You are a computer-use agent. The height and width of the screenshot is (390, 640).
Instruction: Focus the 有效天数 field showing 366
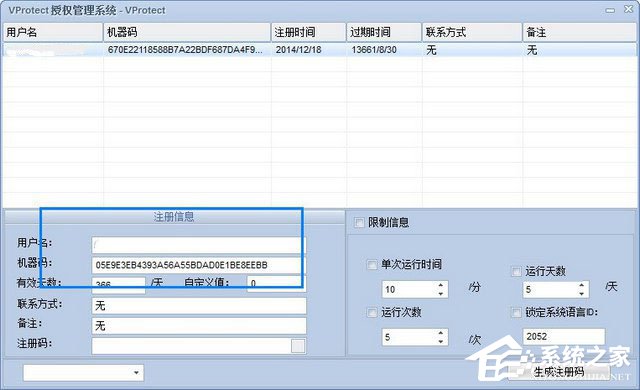pyautogui.click(x=119, y=285)
